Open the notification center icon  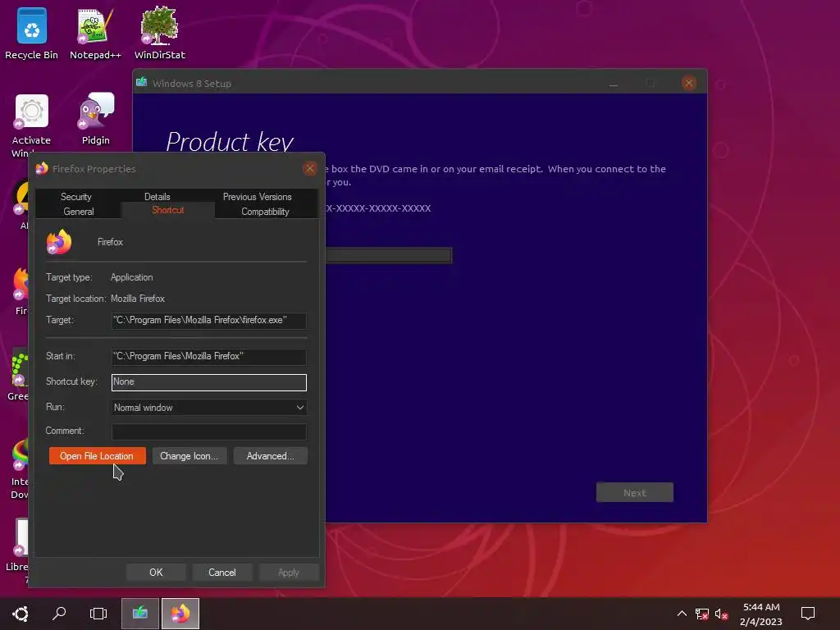808,614
